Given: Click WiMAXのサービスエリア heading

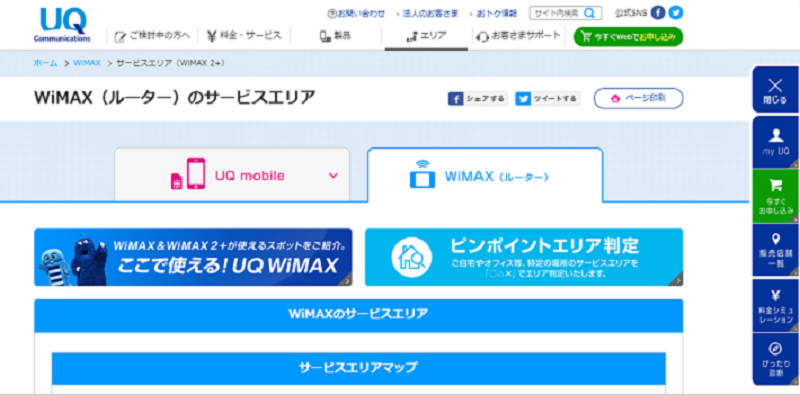Looking at the screenshot, I should tap(358, 313).
